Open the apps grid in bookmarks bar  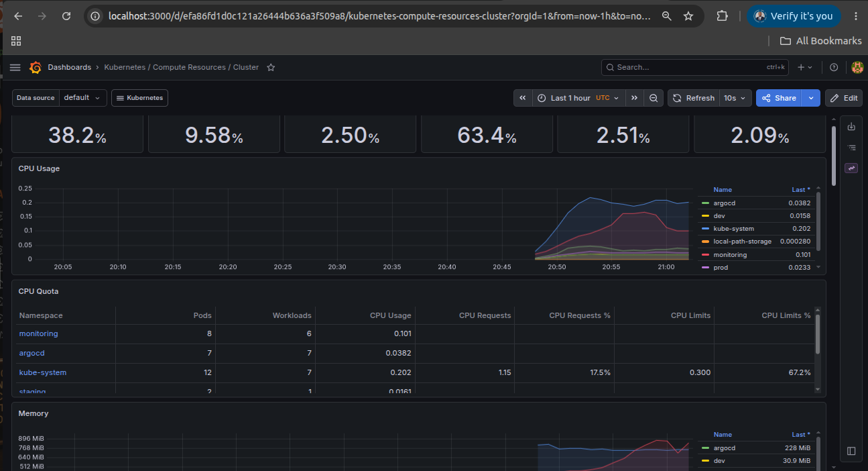click(16, 41)
